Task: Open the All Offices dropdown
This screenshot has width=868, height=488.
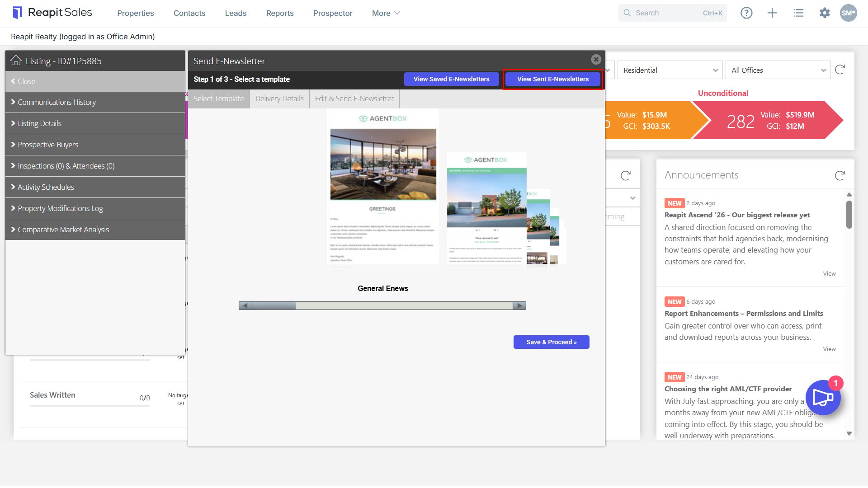Action: (x=778, y=70)
